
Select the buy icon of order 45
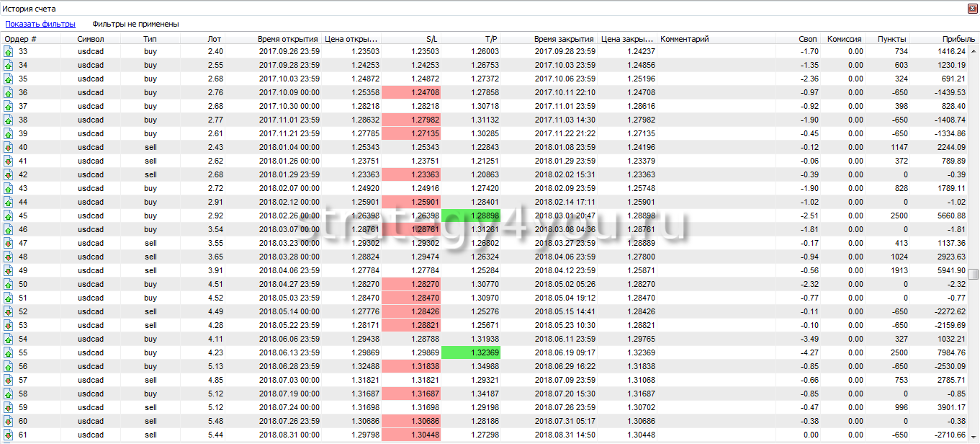click(8, 216)
